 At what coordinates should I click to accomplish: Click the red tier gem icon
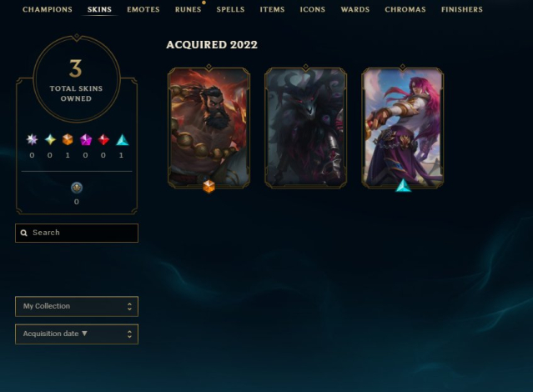(103, 139)
